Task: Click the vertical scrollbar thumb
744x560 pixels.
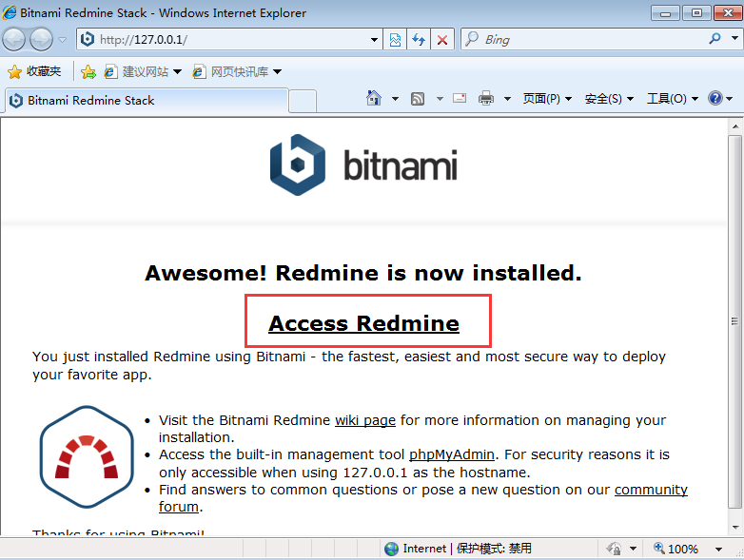Action: point(734,321)
